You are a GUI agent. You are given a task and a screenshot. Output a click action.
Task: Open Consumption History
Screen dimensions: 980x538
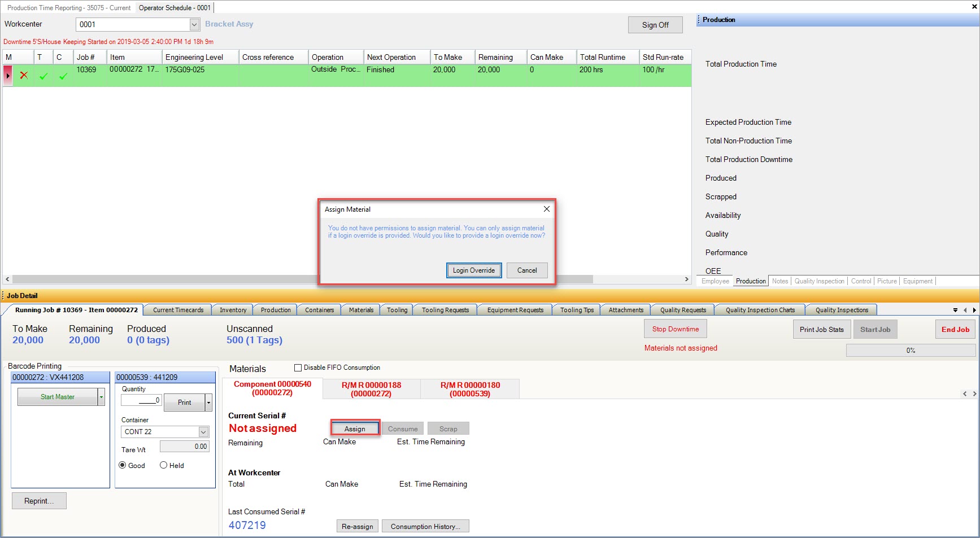[x=425, y=526]
